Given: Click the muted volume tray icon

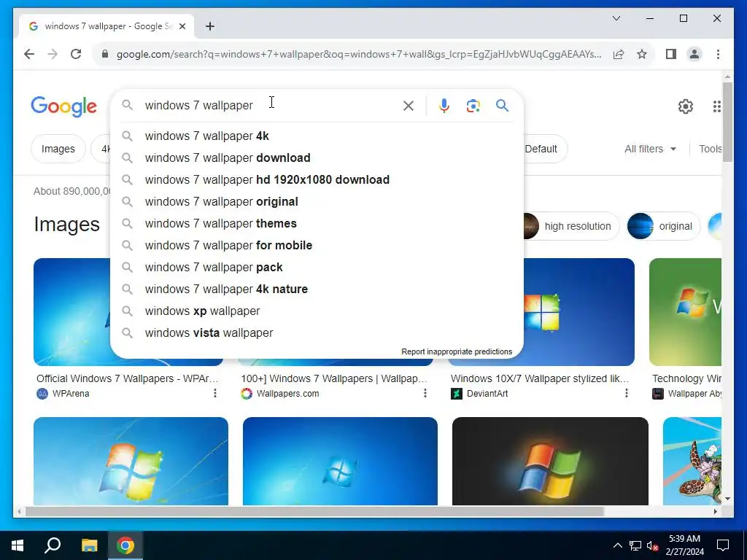Looking at the screenshot, I should click(x=652, y=545).
